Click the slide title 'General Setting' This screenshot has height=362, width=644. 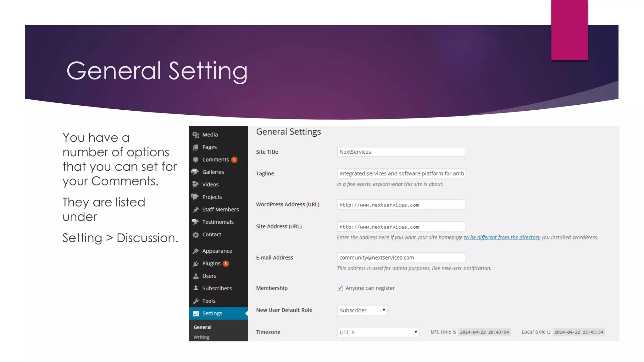[157, 71]
